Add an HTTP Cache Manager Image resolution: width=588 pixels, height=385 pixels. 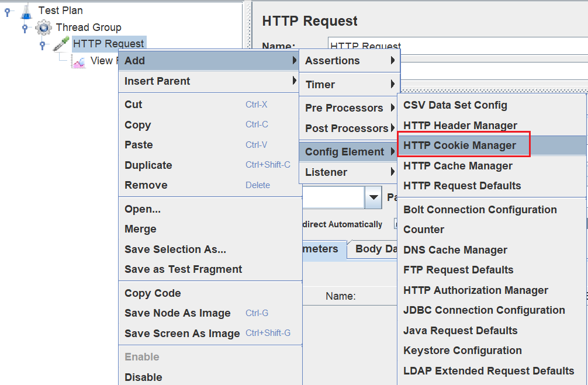pyautogui.click(x=492, y=166)
